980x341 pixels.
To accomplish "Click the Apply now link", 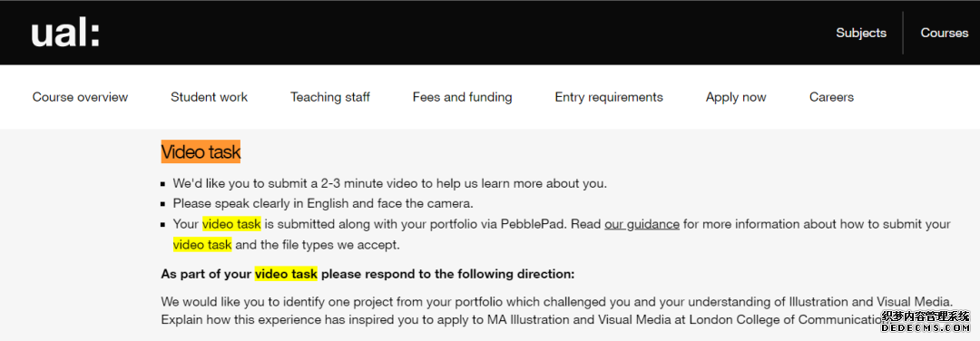I will [x=736, y=97].
